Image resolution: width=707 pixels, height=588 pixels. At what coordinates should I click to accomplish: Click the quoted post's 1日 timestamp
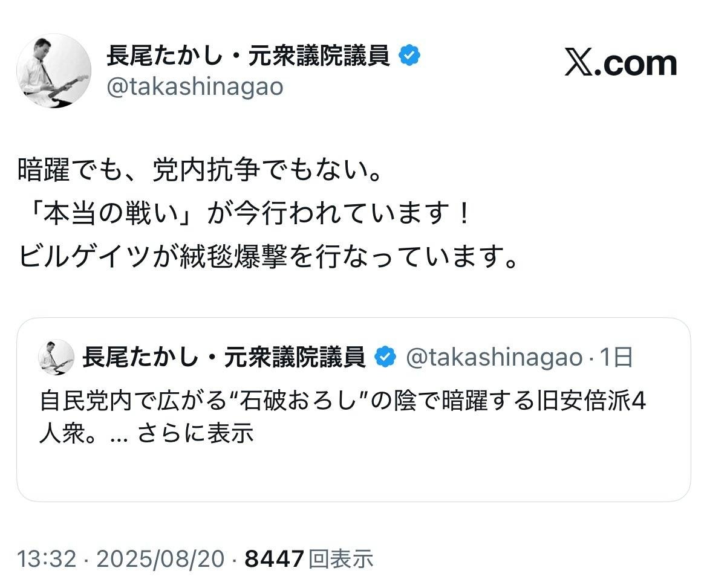tap(616, 357)
